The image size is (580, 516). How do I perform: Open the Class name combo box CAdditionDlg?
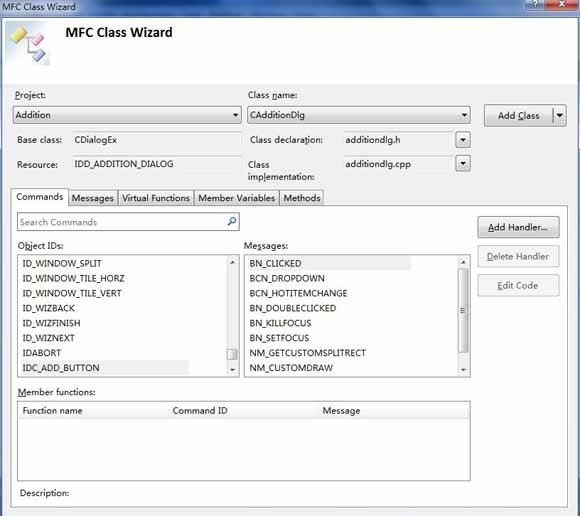(x=359, y=115)
